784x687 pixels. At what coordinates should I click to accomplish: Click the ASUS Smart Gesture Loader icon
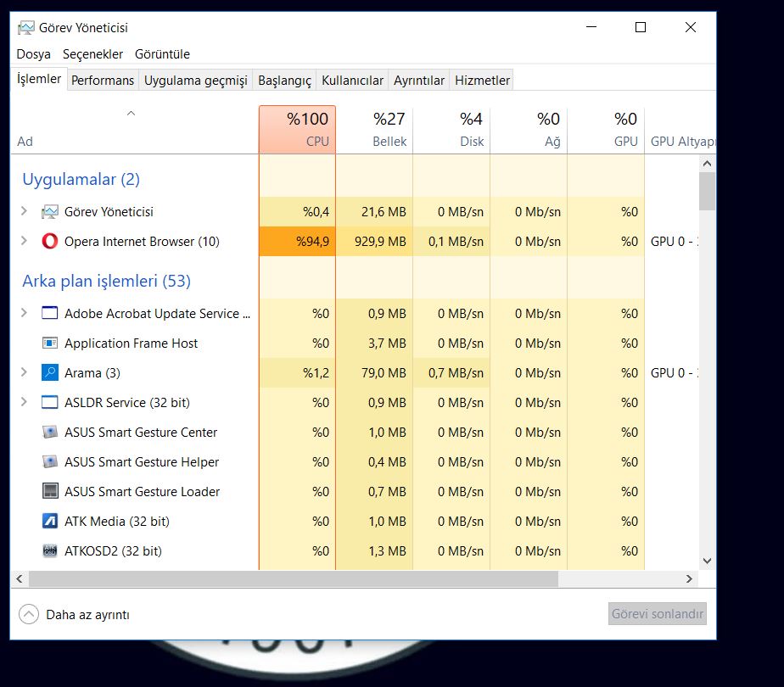(50, 491)
